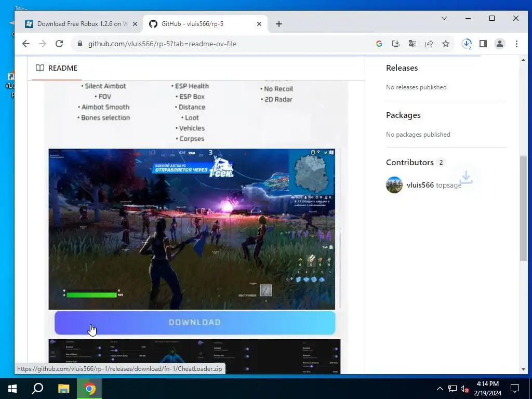Click 'Vehicles' feature text
The width and height of the screenshot is (532, 399).
click(192, 128)
